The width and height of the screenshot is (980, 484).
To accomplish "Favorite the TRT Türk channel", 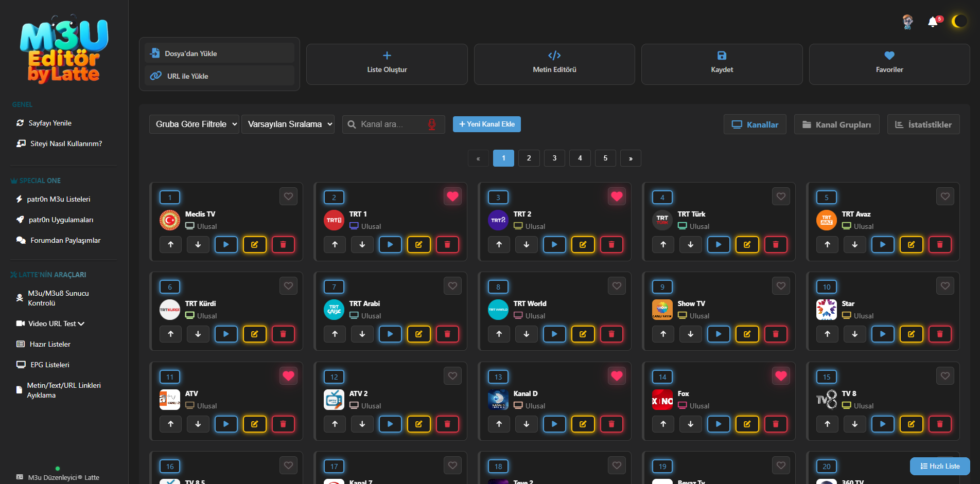I will tap(781, 196).
